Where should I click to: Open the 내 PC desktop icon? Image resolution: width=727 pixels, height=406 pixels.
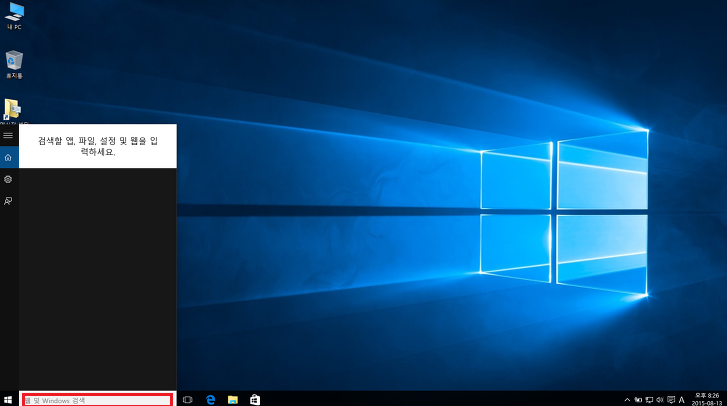click(x=14, y=16)
